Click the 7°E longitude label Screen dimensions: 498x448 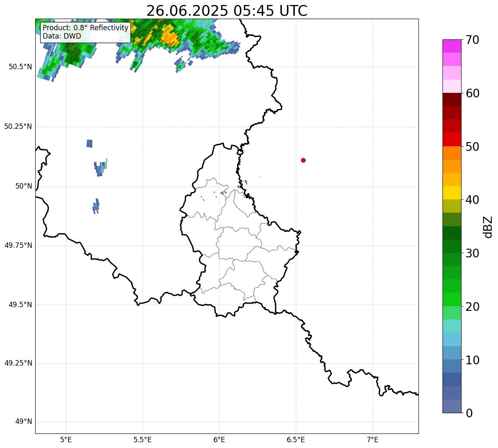coord(372,440)
